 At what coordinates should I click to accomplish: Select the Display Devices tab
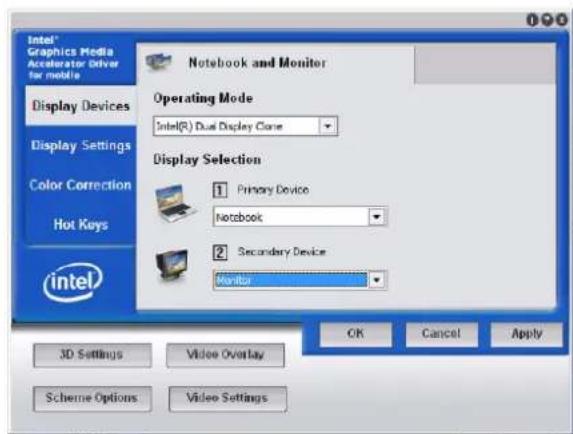point(81,106)
